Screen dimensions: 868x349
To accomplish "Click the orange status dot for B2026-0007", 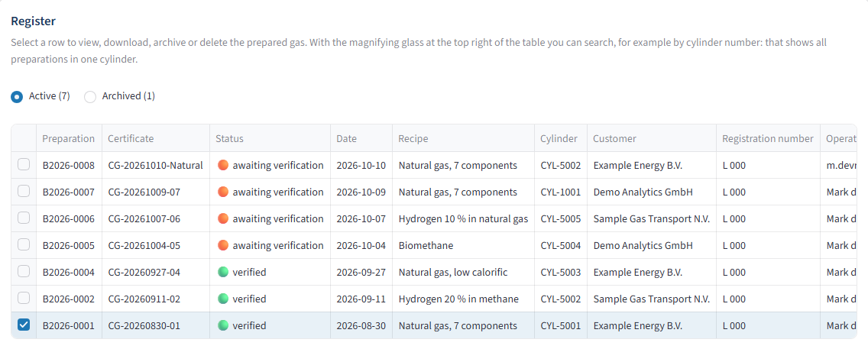I will (223, 192).
